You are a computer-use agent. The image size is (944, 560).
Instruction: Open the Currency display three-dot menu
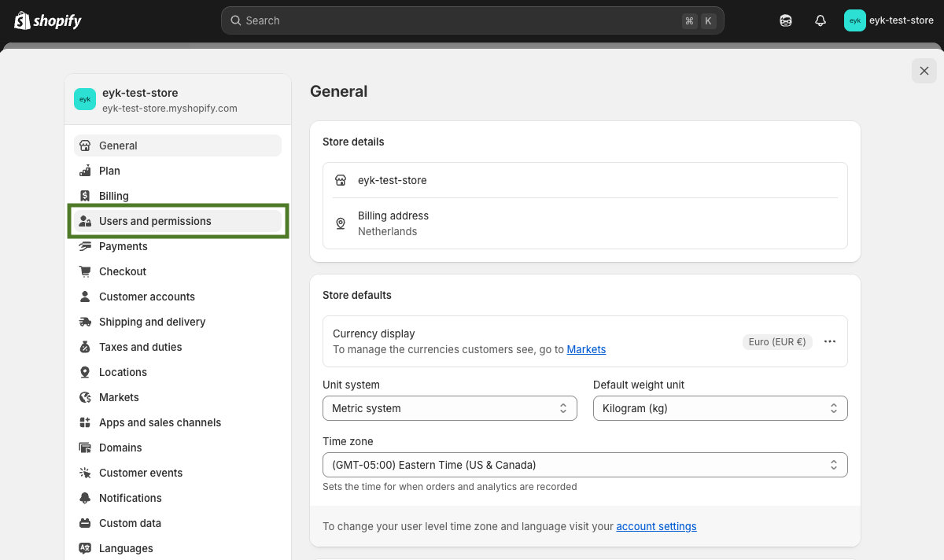(x=830, y=341)
